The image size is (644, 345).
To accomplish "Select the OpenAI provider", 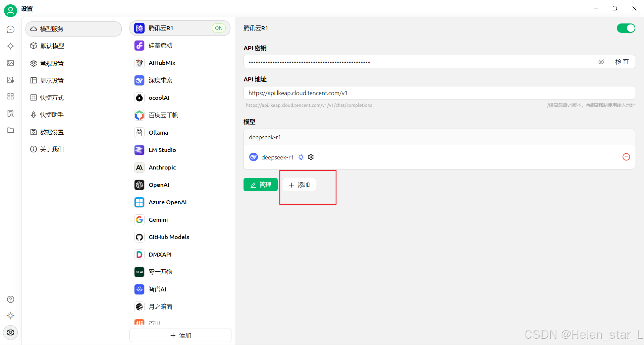I will pyautogui.click(x=180, y=185).
